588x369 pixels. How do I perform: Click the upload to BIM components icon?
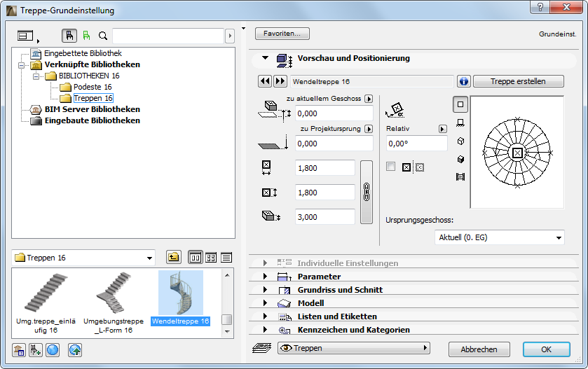coord(75,350)
